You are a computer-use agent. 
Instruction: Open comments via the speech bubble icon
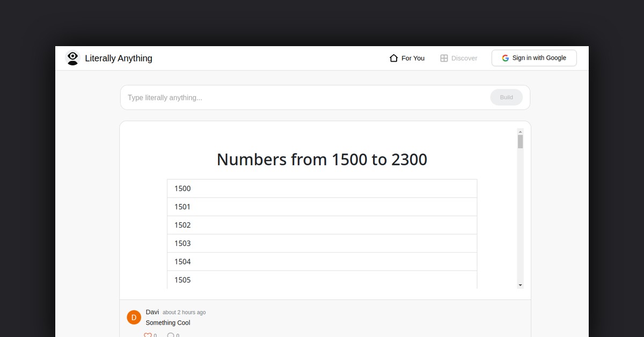point(171,335)
